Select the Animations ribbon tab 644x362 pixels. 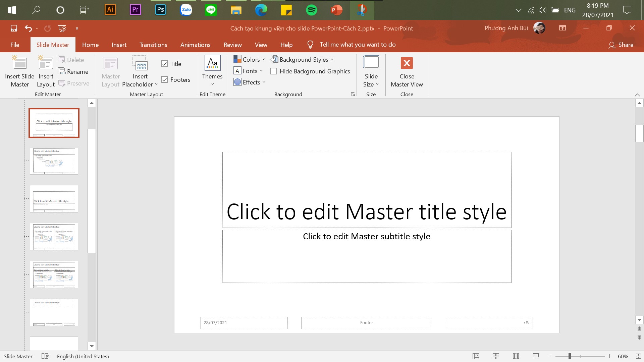pyautogui.click(x=195, y=44)
